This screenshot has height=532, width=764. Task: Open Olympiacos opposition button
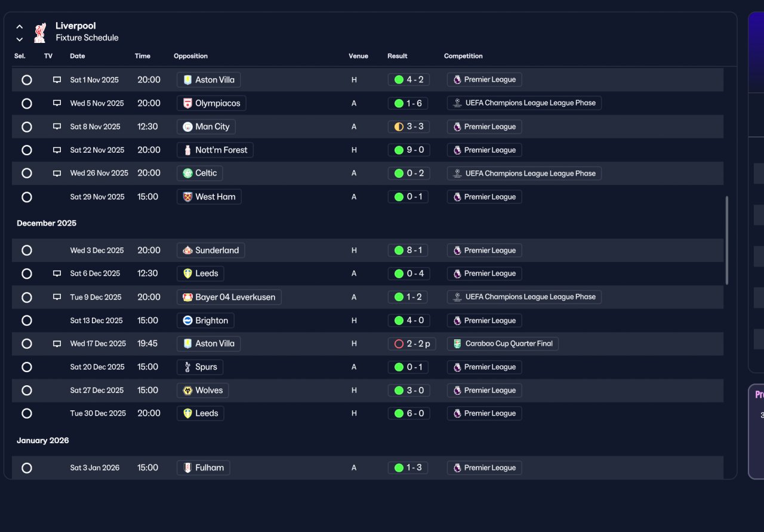click(211, 103)
